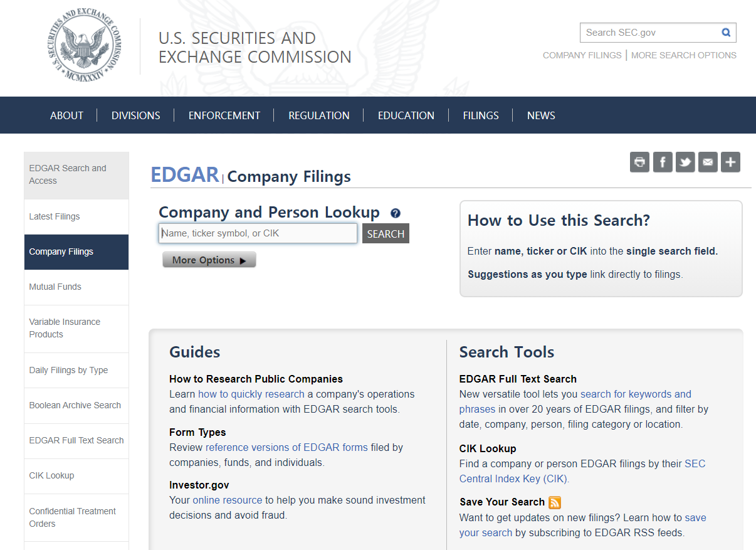
Task: Open more sharing options via the plus icon
Action: pyautogui.click(x=730, y=162)
